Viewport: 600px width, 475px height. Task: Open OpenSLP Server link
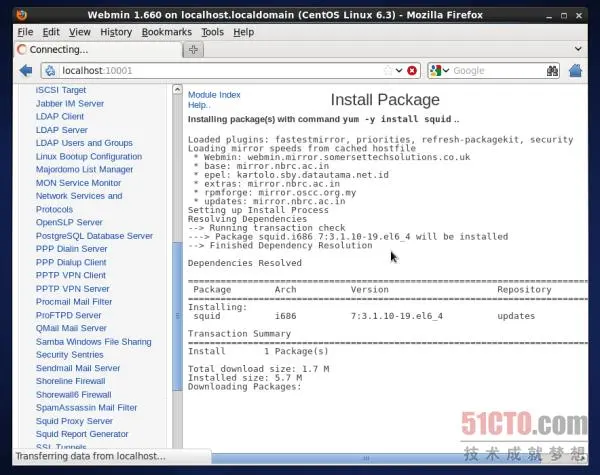pyautogui.click(x=69, y=222)
